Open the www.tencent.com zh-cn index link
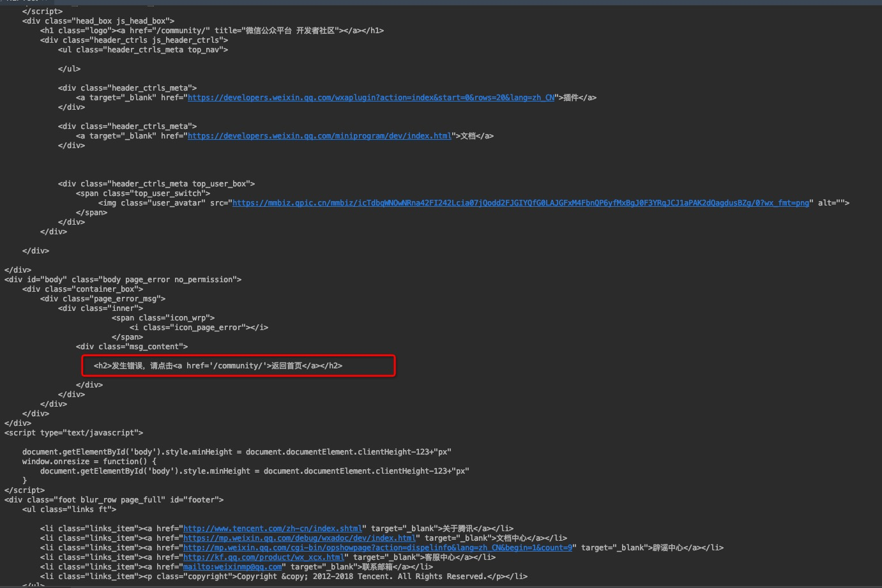 click(x=273, y=529)
